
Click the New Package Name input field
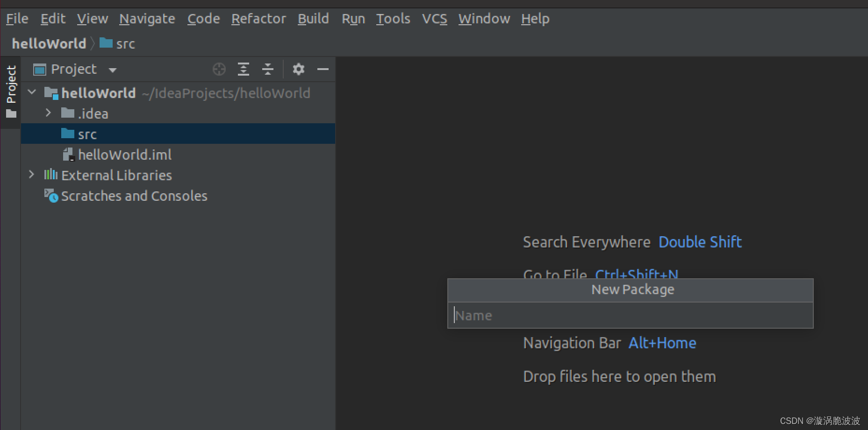click(x=631, y=316)
